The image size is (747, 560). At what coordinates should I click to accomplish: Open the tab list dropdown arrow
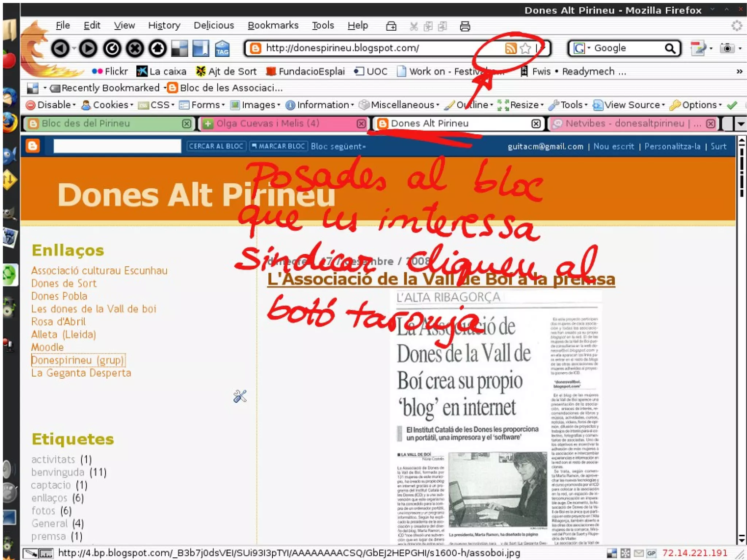[741, 124]
